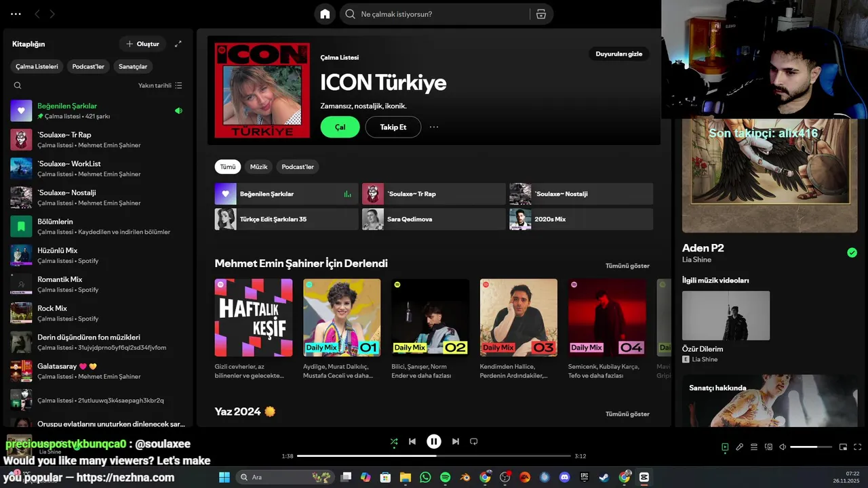Filter library by Çalma Listeleri
Screen dimensions: 868x488
coord(37,66)
